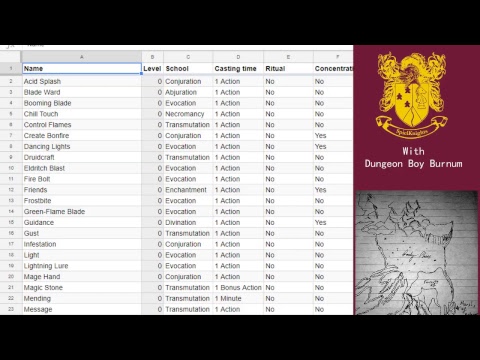
Task: Select the Lightning Lure cell
Action: coord(82,266)
